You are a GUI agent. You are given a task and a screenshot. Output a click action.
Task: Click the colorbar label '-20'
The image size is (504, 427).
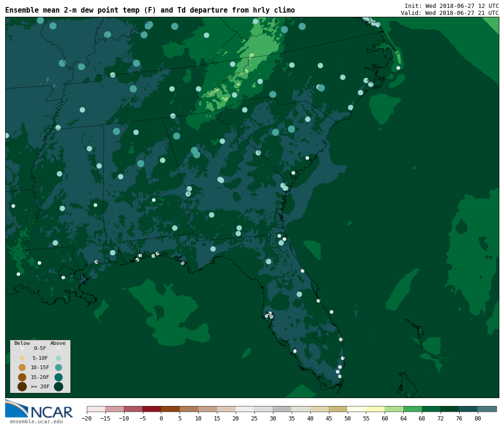86,419
